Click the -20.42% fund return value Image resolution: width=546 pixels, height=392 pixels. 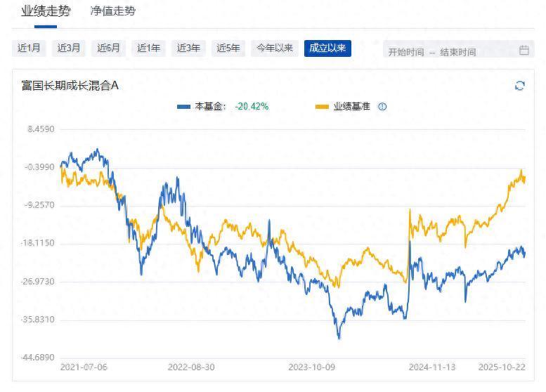pyautogui.click(x=252, y=107)
